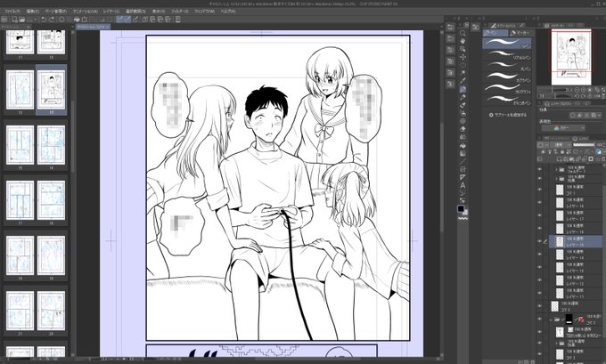This screenshot has width=606, height=364.
Task: Expand the 効果 folder below フォルダー1
Action: [x=557, y=178]
